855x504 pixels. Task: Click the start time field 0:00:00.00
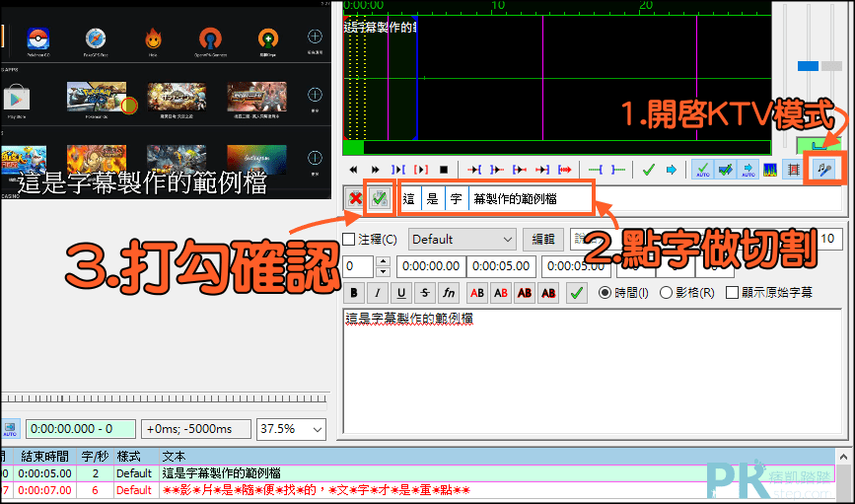pos(431,266)
